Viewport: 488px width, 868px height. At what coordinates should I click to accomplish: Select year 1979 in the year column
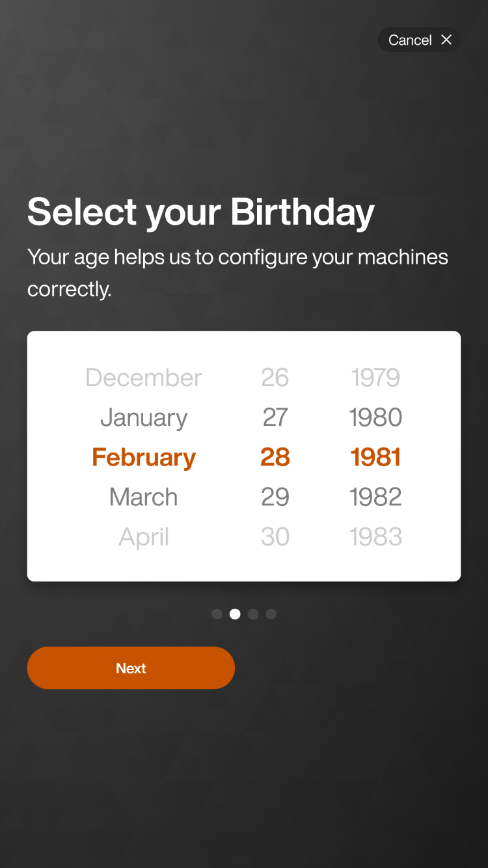(x=375, y=378)
